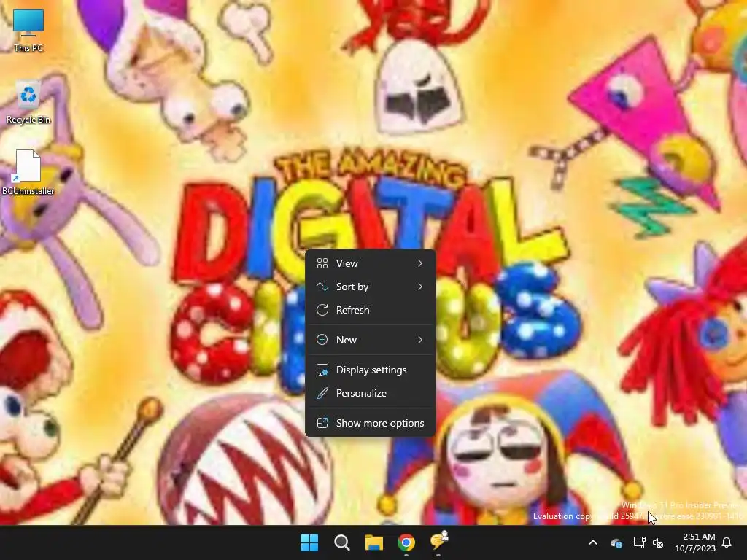Screen dimensions: 747x560
Task: Open the New submenu
Action: click(x=370, y=340)
